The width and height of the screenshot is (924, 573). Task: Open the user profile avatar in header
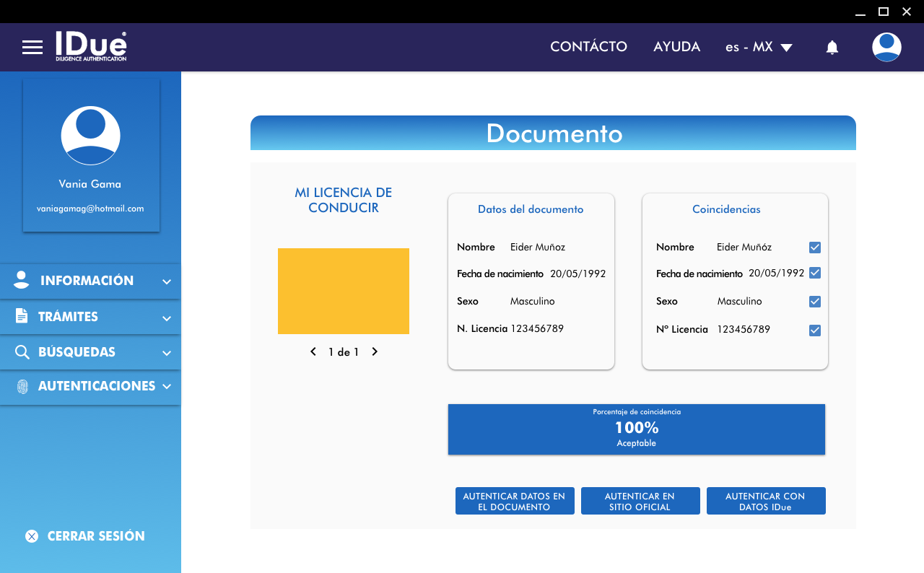(886, 47)
